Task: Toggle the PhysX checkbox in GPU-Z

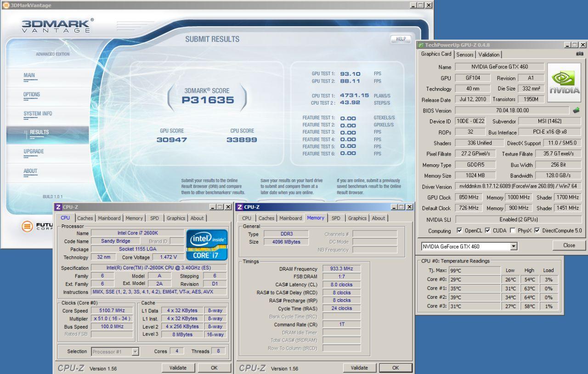Action: pyautogui.click(x=512, y=230)
